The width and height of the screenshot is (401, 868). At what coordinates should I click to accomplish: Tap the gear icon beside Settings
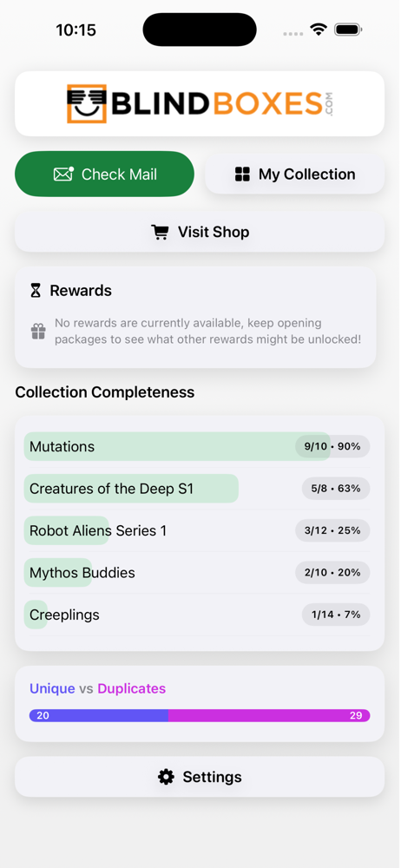tap(166, 777)
